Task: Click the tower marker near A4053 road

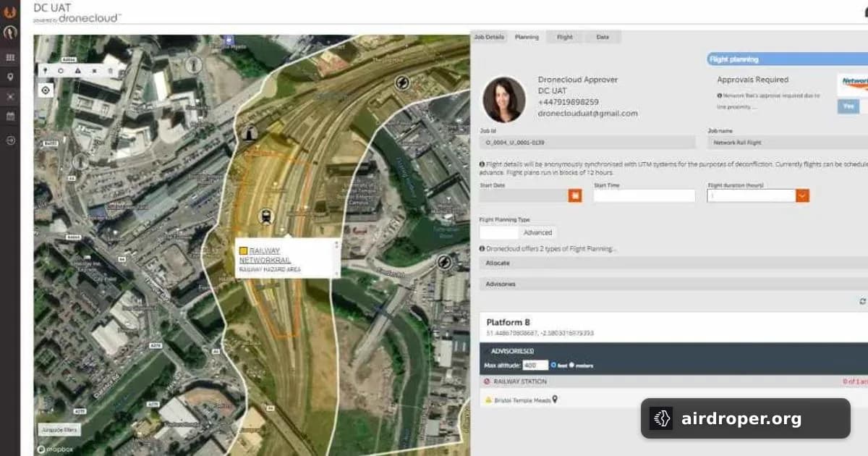Action: (x=80, y=161)
